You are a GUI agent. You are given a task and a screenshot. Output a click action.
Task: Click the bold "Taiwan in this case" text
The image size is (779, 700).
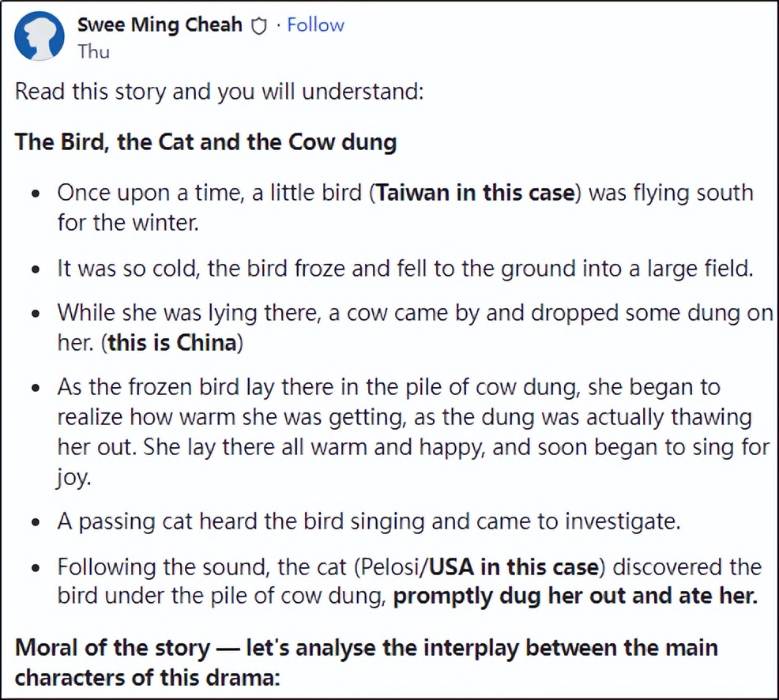tap(475, 193)
